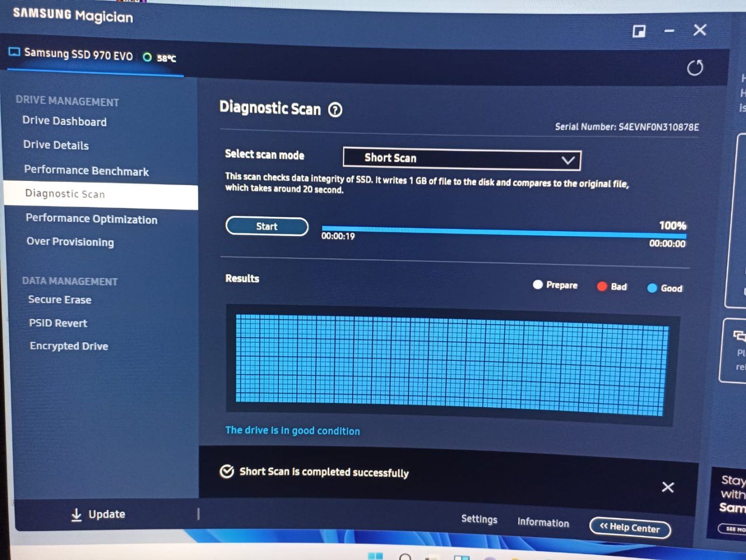Viewport: 746px width, 560px height.
Task: Select Diagnostic Scan in the sidebar
Action: pyautogui.click(x=101, y=195)
